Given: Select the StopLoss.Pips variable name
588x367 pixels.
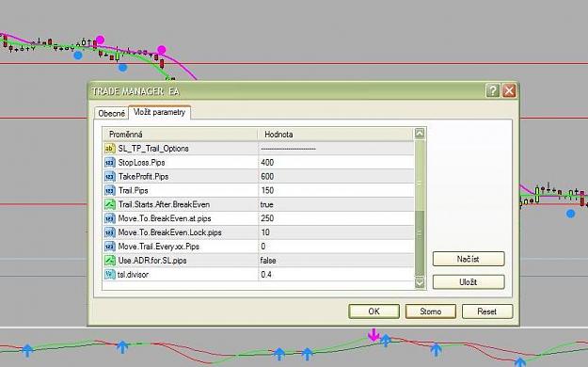Looking at the screenshot, I should 141,163.
